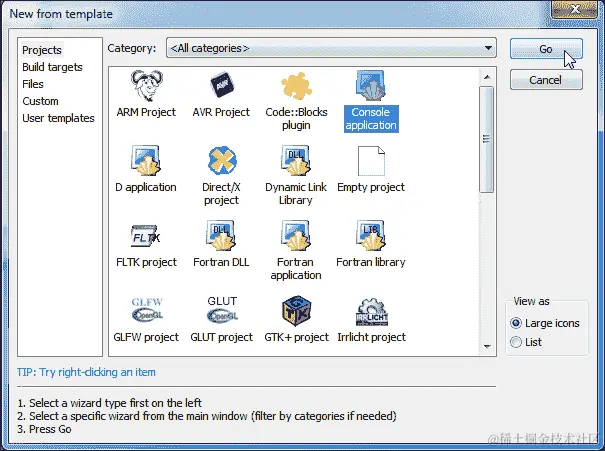Click the 'Console application' label
The image size is (605, 451).
371,118
